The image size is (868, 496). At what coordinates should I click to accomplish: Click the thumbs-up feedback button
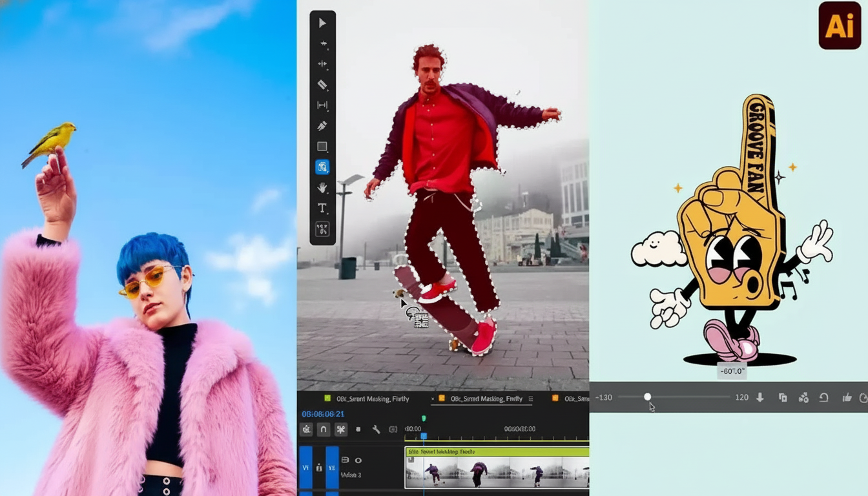pos(848,397)
